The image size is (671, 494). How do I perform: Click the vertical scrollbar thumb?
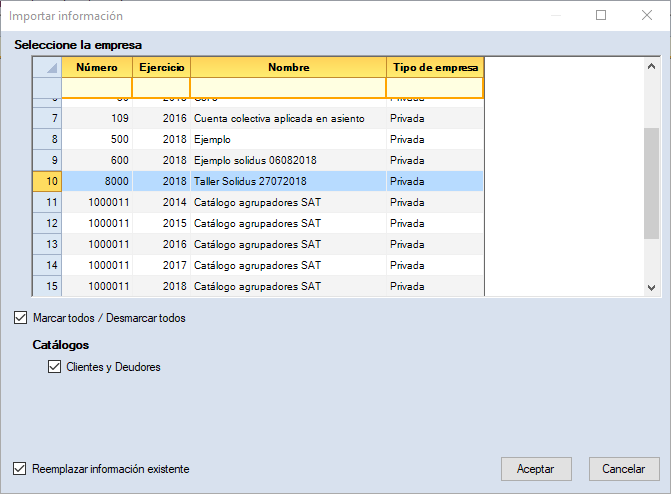click(651, 183)
